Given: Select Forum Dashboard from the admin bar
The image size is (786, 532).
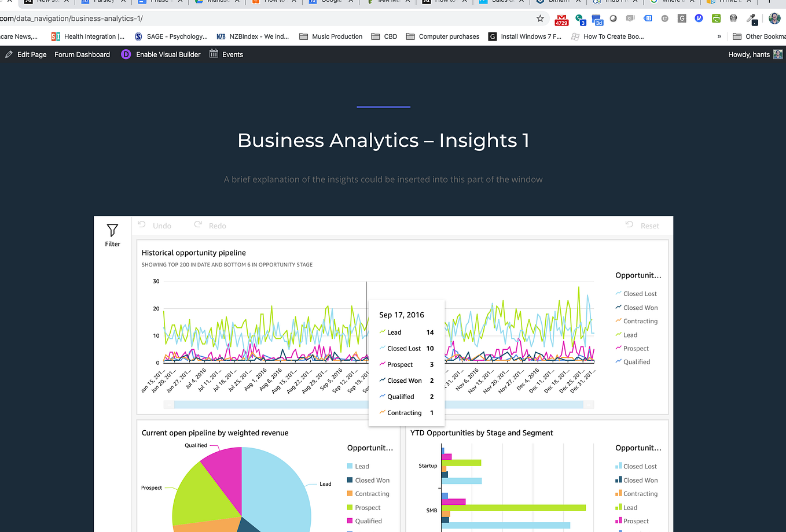Looking at the screenshot, I should tap(82, 54).
